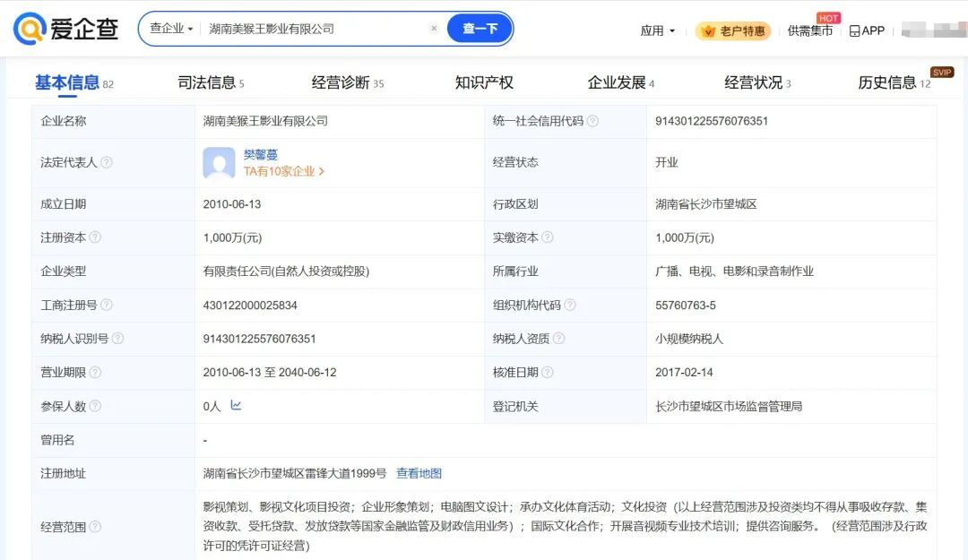Open the APP download link
968x560 pixels.
pyautogui.click(x=867, y=30)
